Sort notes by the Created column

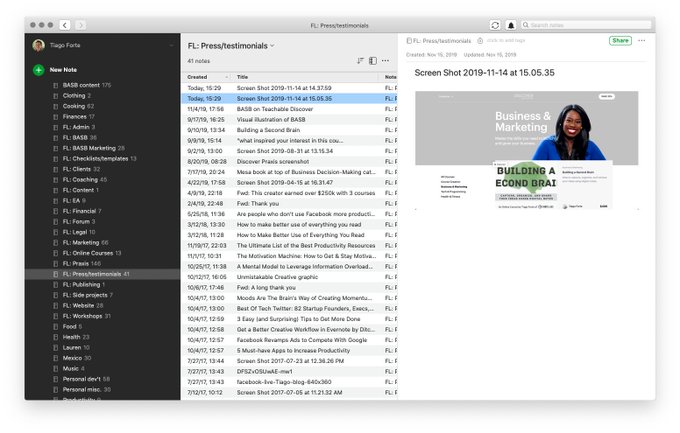coord(207,77)
